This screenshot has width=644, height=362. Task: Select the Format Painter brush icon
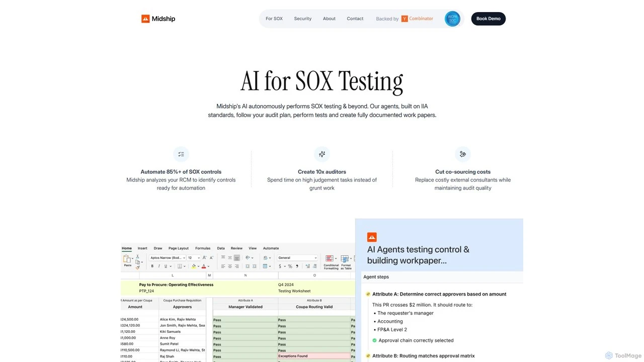coord(137,267)
